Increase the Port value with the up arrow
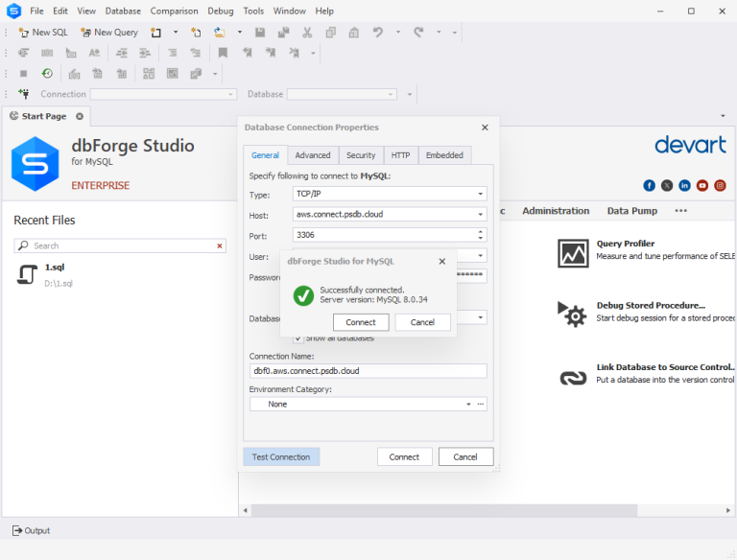This screenshot has width=737, height=560. [x=481, y=231]
